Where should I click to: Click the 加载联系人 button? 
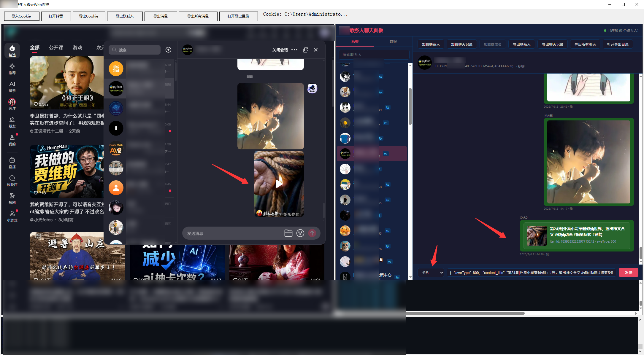pyautogui.click(x=431, y=44)
